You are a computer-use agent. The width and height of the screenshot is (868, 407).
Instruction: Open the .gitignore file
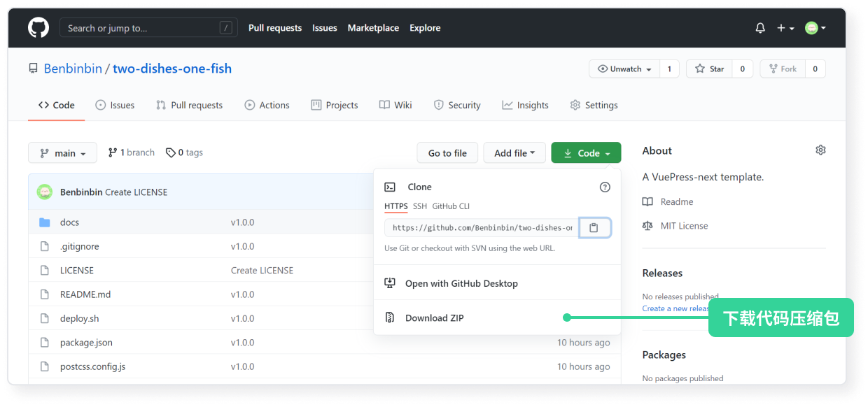pos(79,246)
